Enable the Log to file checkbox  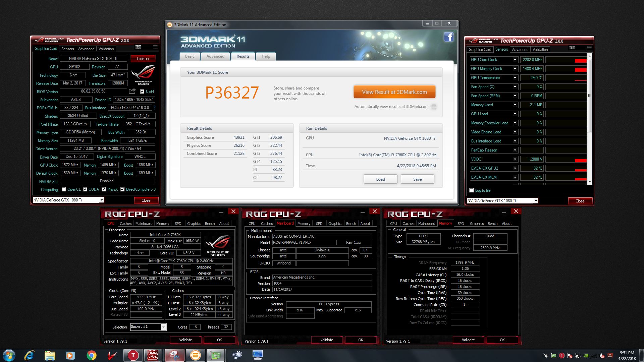point(472,190)
